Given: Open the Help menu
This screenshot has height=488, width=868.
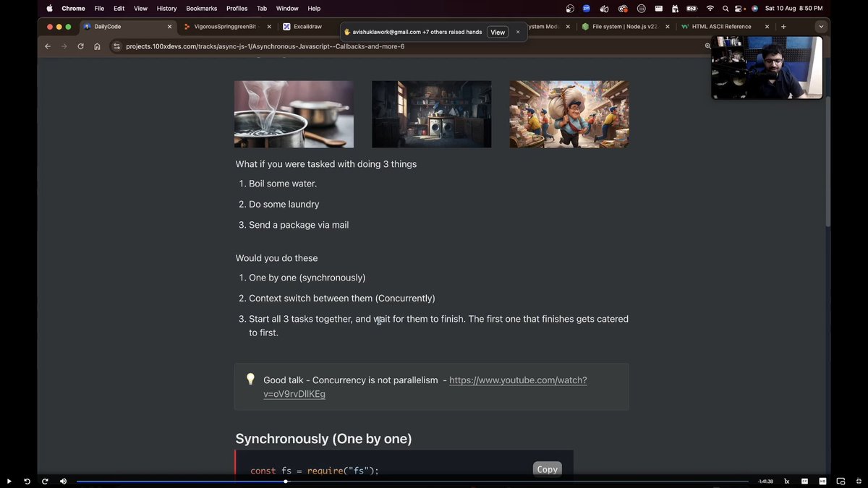Looking at the screenshot, I should point(314,9).
